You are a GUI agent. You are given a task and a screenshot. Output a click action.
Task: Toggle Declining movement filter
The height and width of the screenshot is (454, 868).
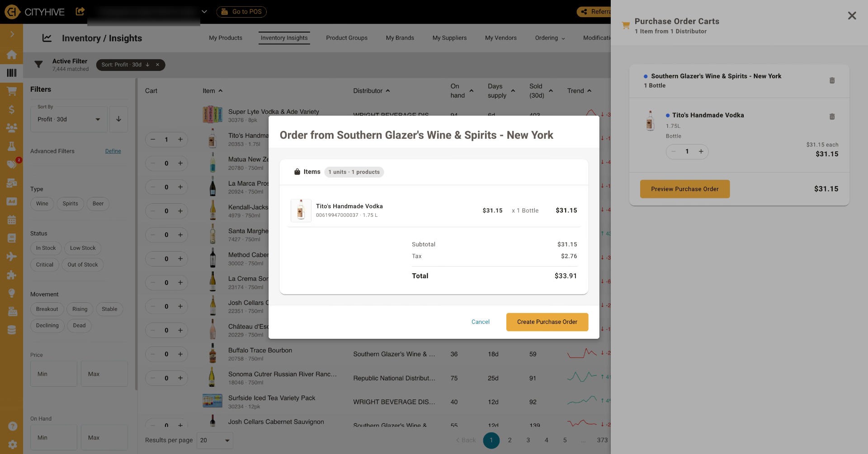47,326
